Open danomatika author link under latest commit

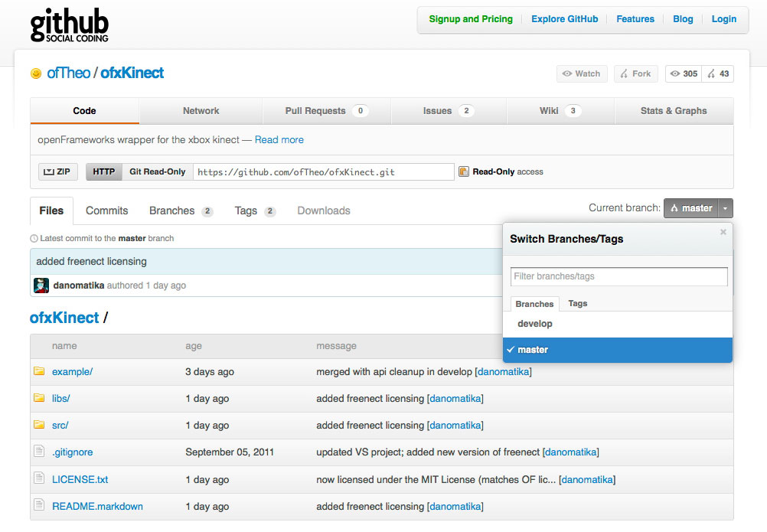coord(78,286)
